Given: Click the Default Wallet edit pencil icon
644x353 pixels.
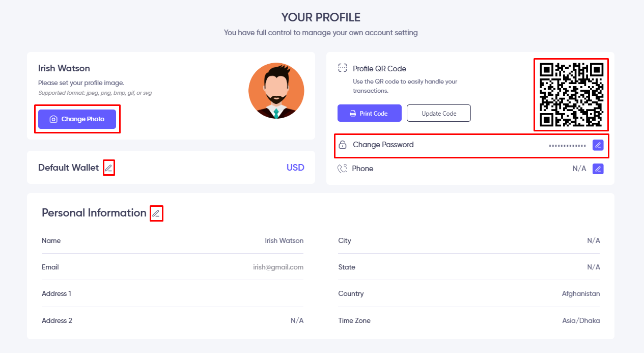Looking at the screenshot, I should pos(108,168).
